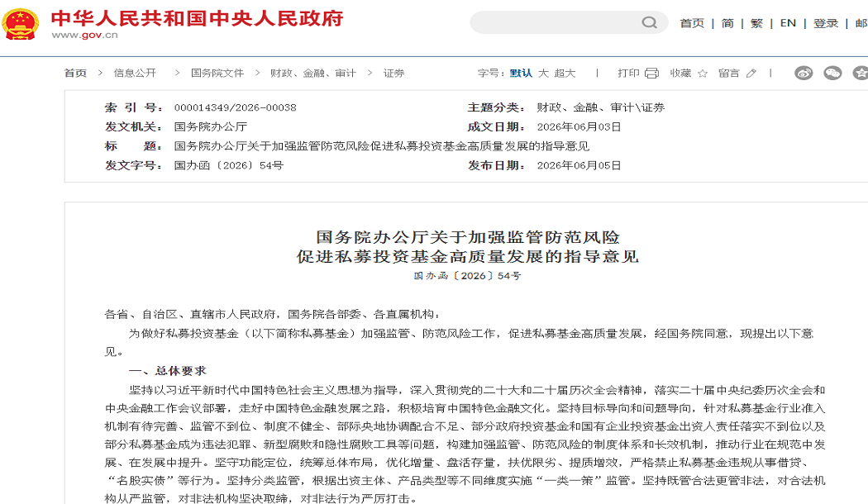Switch to traditional Chinese 繁
Image resolution: width=868 pixels, height=504 pixels.
[x=756, y=23]
